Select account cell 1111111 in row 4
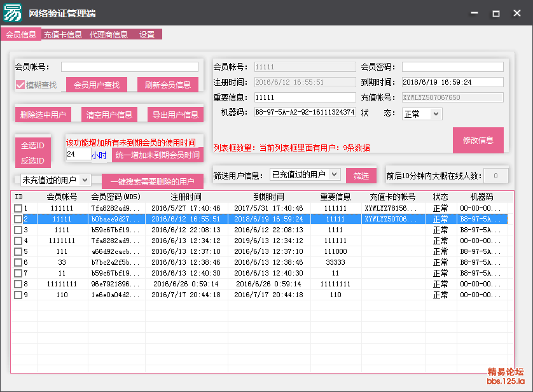Screen dimensions: 533x392 62,241
